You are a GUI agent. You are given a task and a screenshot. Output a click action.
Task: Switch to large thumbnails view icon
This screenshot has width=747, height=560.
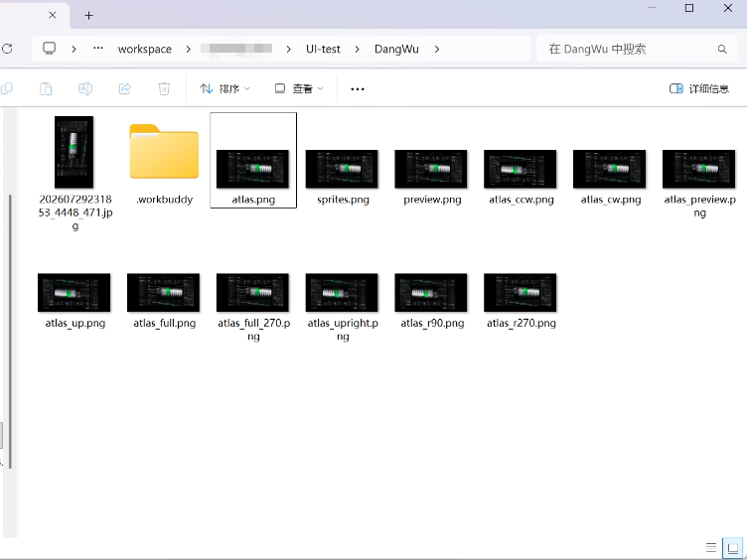click(733, 548)
